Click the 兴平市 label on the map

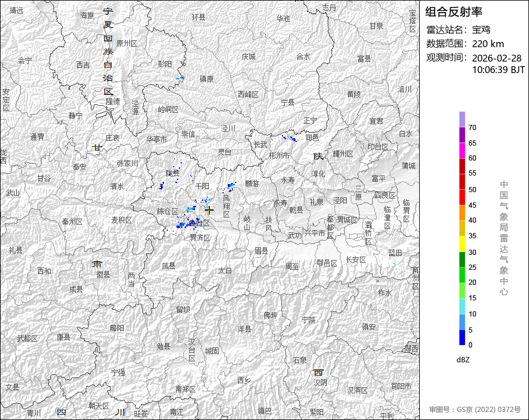[315, 233]
